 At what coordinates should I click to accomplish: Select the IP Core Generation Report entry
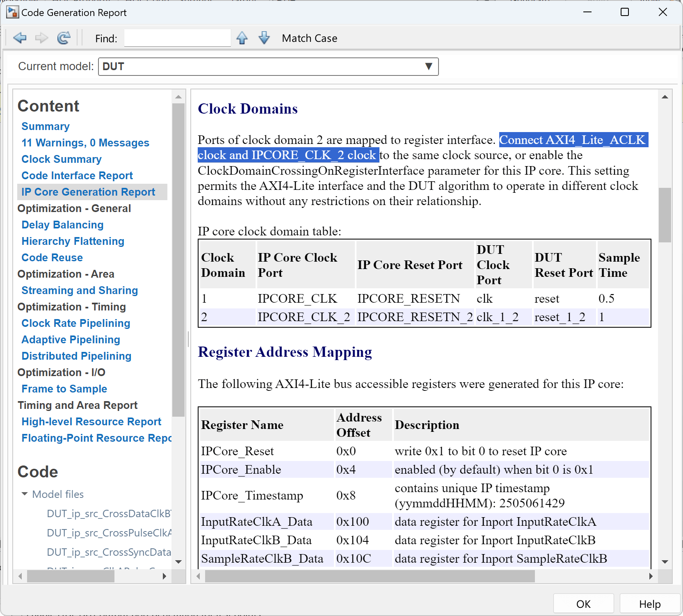[88, 192]
